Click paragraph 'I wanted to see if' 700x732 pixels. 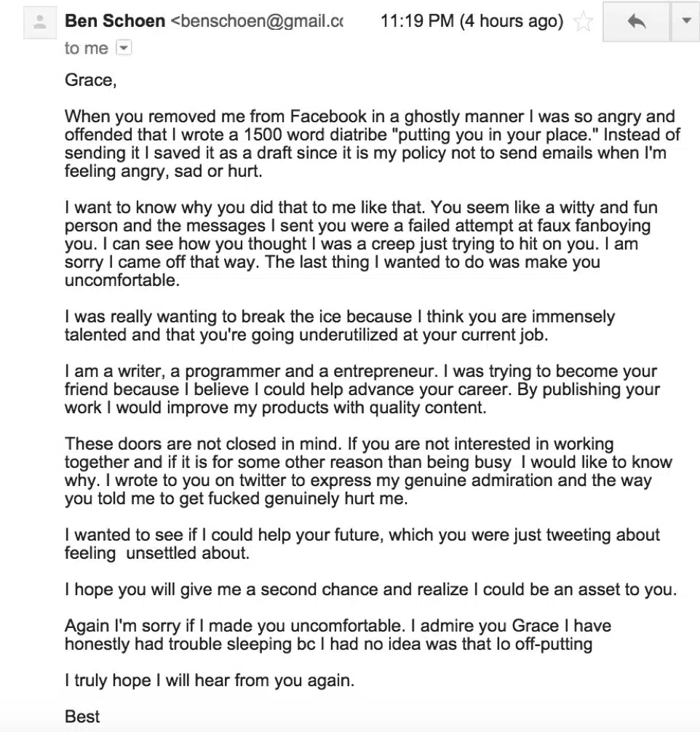362,544
